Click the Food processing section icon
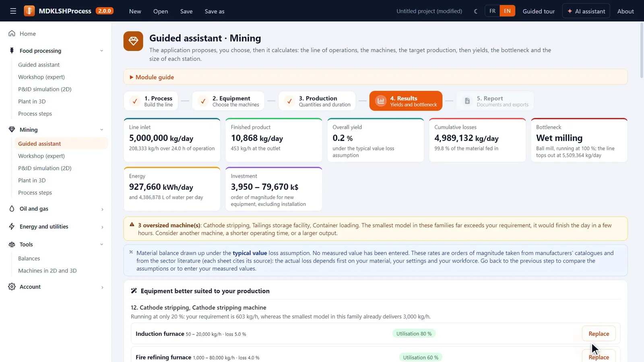 12,51
